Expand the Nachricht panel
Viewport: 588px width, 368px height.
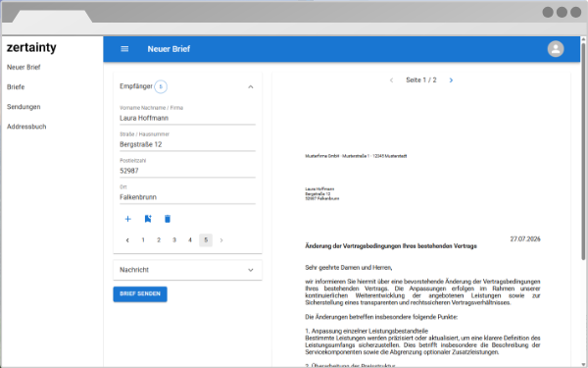(251, 270)
